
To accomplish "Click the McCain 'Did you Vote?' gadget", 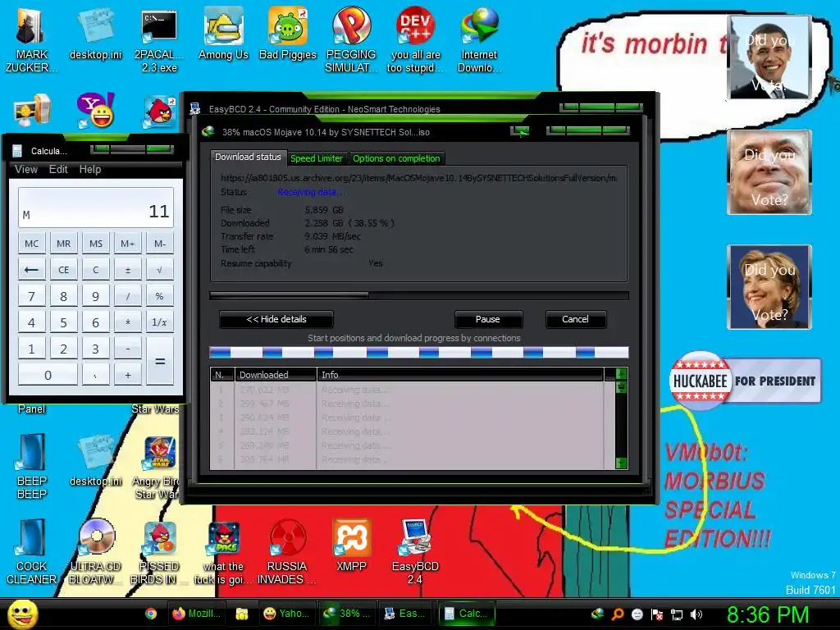I will click(x=769, y=172).
